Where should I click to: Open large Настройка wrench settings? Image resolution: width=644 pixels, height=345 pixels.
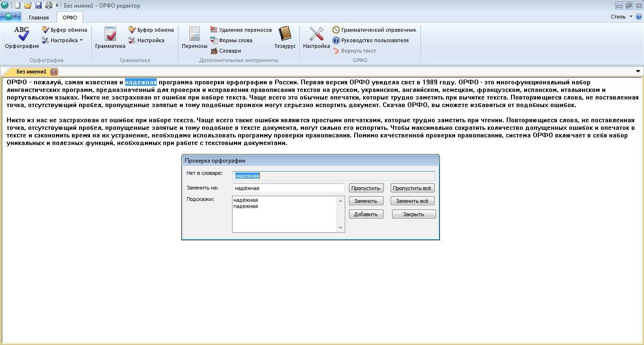point(316,37)
